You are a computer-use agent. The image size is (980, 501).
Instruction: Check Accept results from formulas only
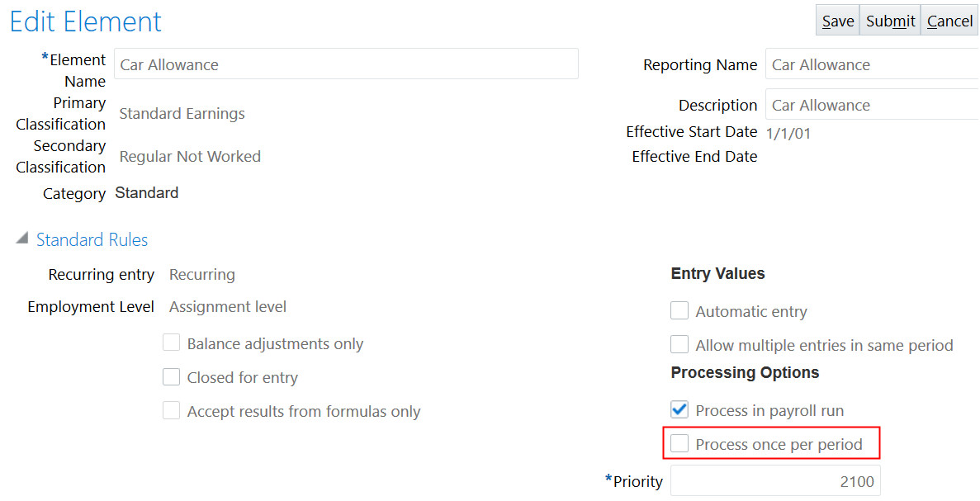click(x=172, y=411)
